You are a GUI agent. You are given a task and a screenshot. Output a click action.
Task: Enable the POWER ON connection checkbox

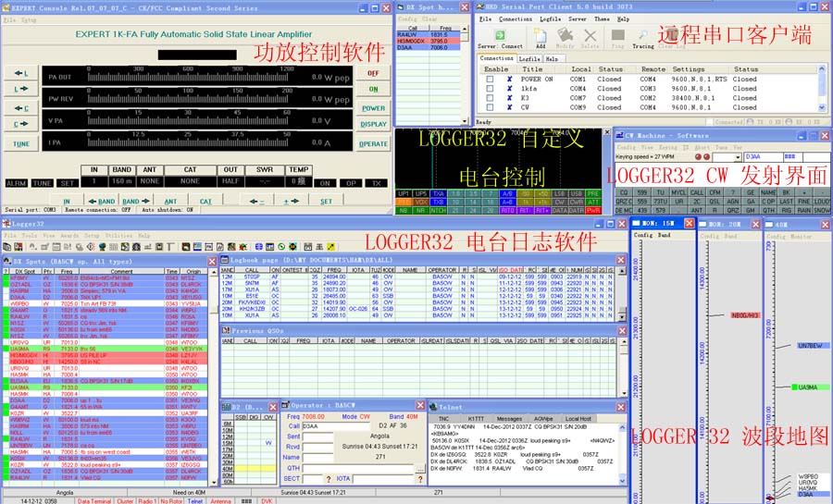tap(490, 79)
